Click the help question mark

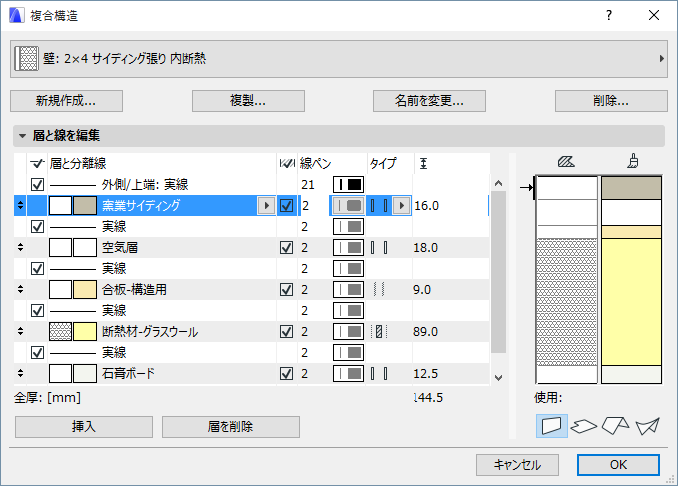(x=609, y=16)
